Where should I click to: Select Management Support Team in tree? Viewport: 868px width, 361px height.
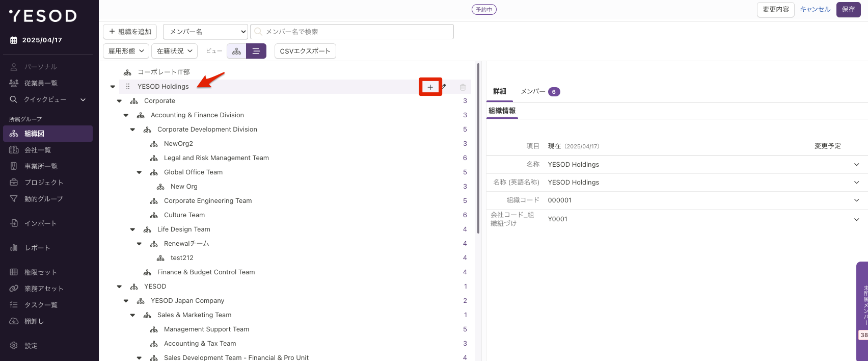[207, 329]
